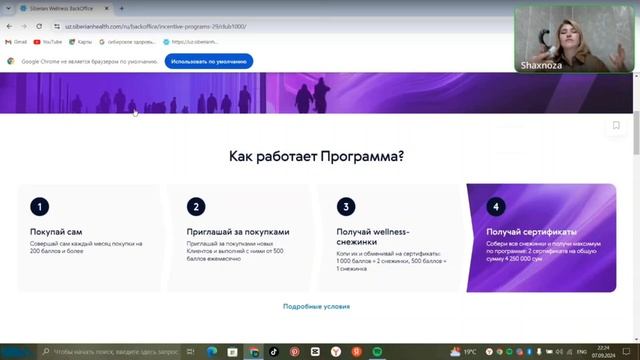Open the https://uz.siberianh... bookmark
Viewport: 640px width, 360px height.
[191, 42]
